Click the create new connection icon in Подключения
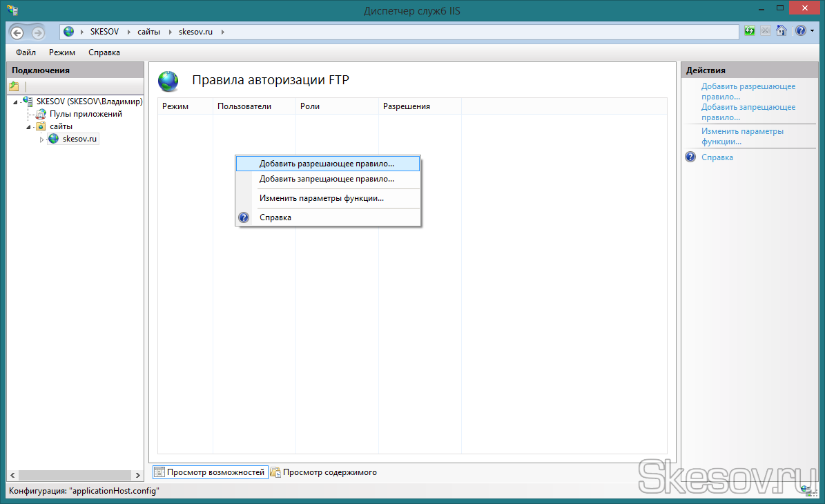Viewport: 825px width, 504px height. tap(14, 86)
